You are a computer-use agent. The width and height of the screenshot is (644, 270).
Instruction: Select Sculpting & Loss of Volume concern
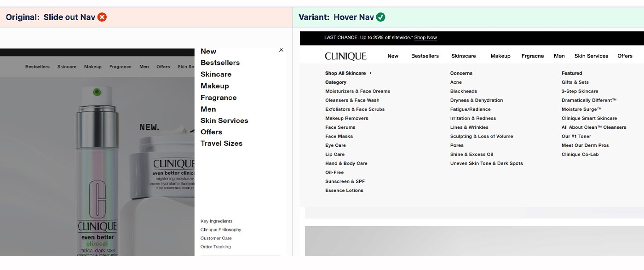coord(481,137)
